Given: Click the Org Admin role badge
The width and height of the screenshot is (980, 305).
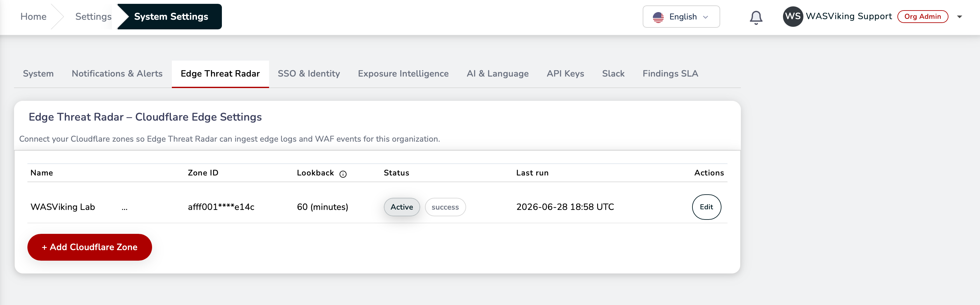Looking at the screenshot, I should [922, 16].
